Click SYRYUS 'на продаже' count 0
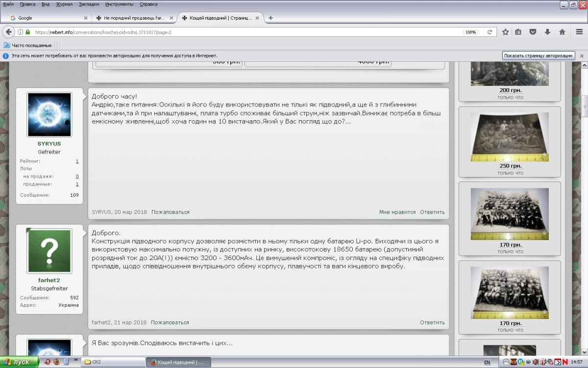 (77, 177)
